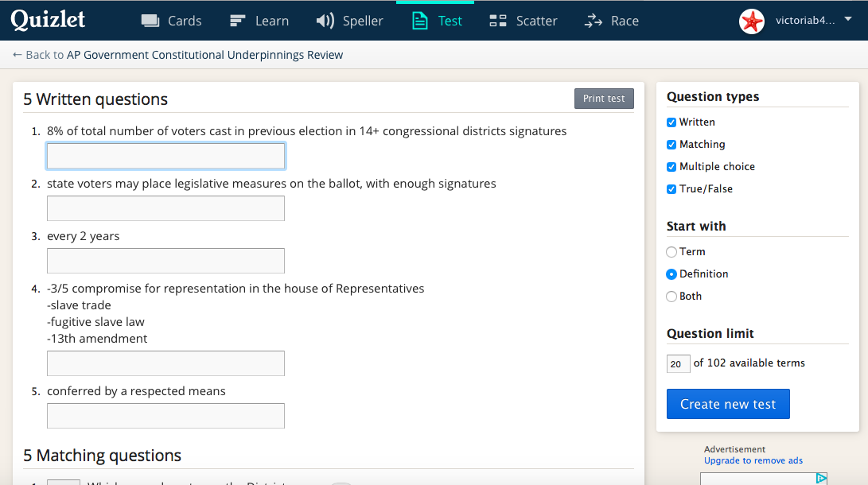Click the Scatter grid icon
The height and width of the screenshot is (485, 868).
click(x=498, y=21)
